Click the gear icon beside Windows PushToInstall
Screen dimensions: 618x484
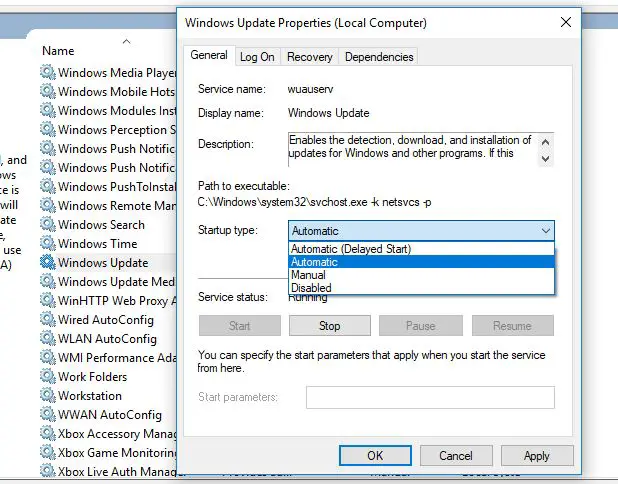(48, 186)
